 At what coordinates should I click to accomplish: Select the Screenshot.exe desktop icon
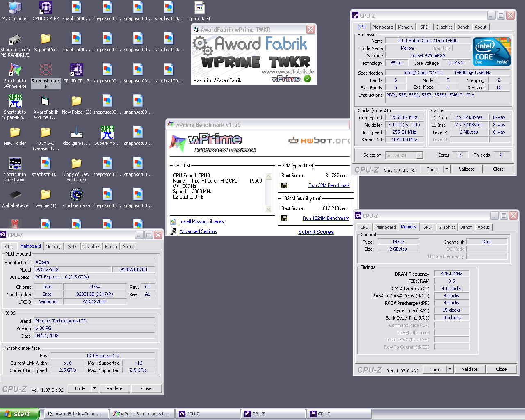point(46,76)
